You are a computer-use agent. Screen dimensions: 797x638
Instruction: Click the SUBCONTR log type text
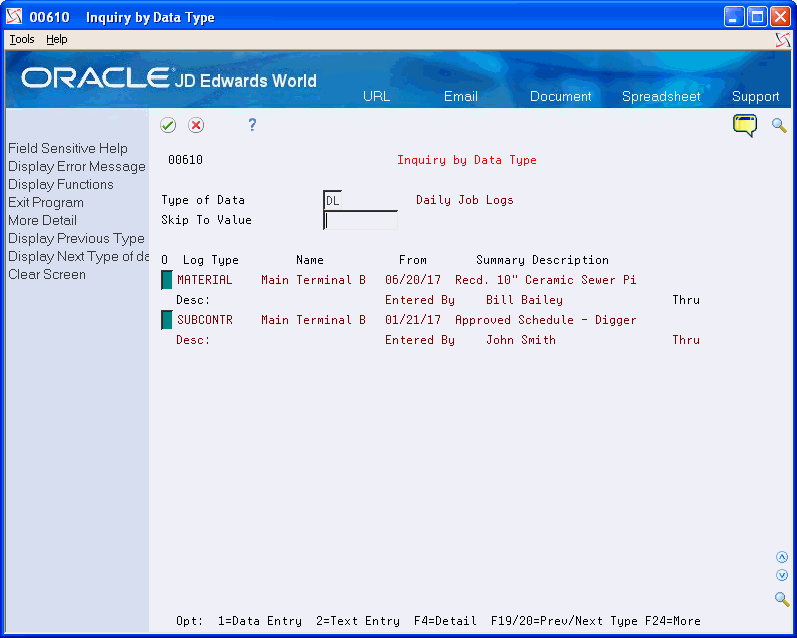204,320
